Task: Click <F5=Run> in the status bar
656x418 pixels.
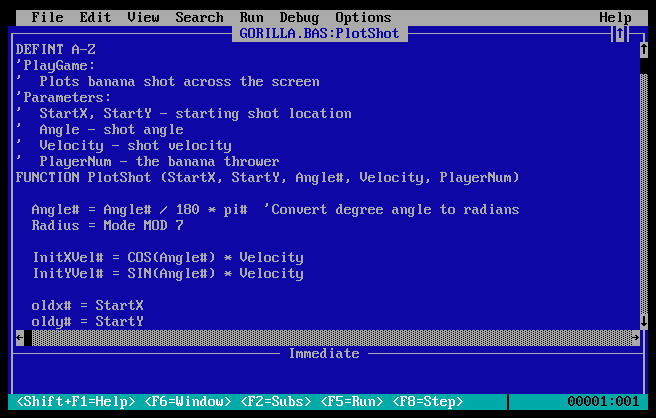Action: pos(351,402)
